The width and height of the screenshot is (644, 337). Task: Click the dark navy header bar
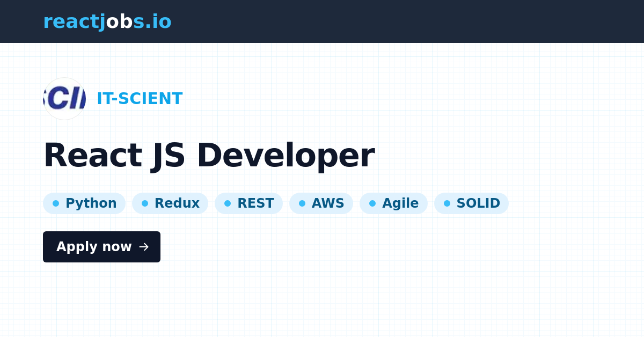click(x=376, y=21)
